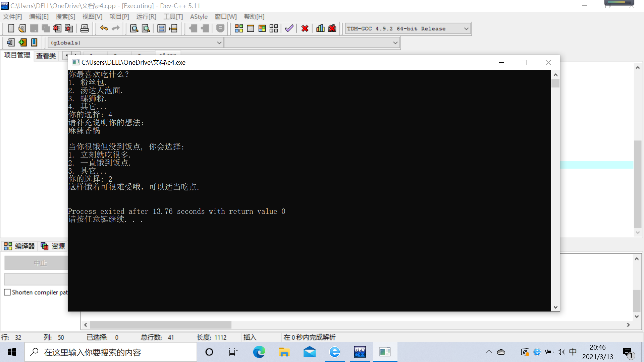Open the 运行[R] menu
The image size is (644, 362).
[146, 17]
